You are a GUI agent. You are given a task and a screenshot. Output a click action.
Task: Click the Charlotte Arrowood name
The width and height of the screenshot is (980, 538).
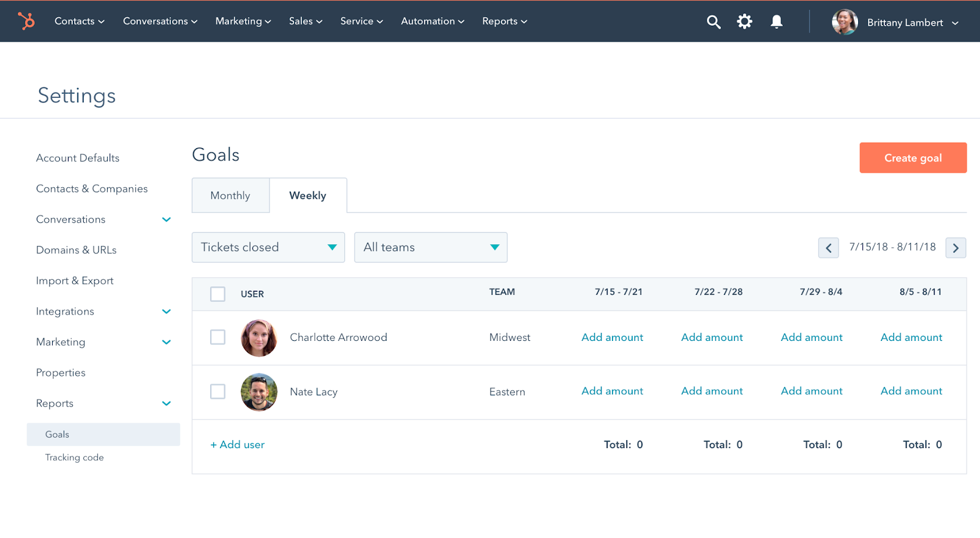[x=339, y=337]
